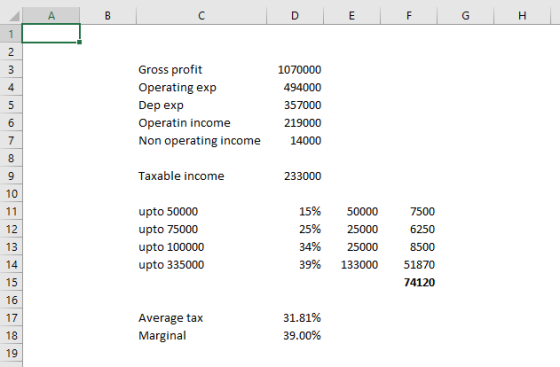Select column F header
The image size is (560, 367).
[409, 16]
